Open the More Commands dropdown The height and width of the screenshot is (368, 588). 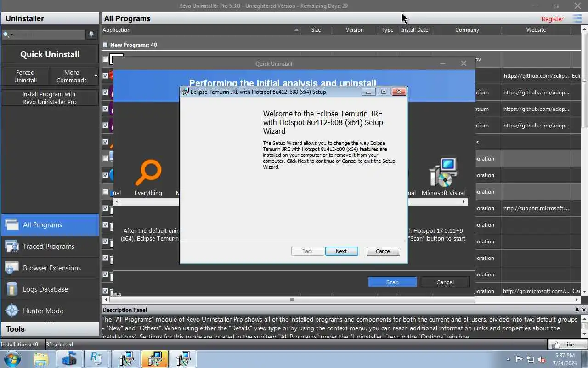(x=74, y=76)
